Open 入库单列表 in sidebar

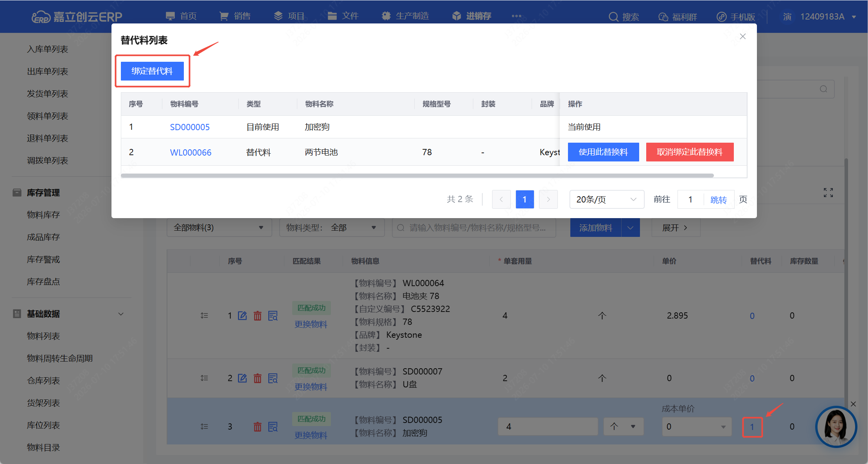tap(47, 49)
